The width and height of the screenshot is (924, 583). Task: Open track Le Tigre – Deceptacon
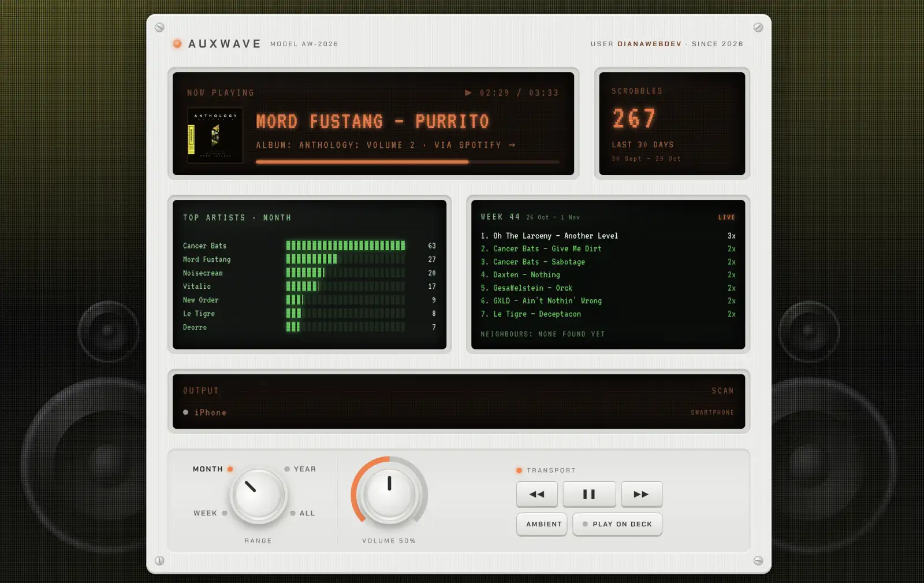pos(608,314)
